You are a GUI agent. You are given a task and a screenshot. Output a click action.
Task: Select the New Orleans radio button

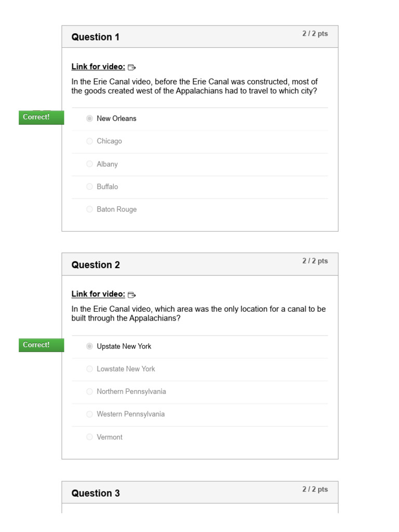pos(90,118)
